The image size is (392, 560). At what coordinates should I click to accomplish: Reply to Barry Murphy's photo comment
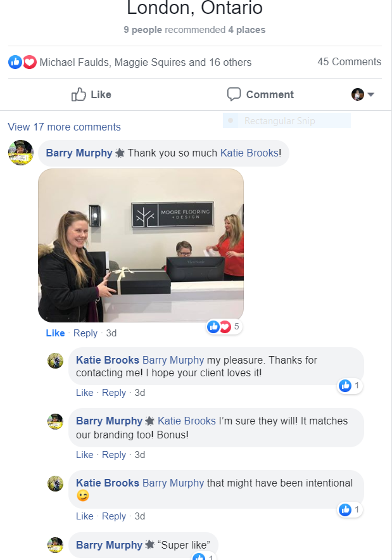pos(85,333)
